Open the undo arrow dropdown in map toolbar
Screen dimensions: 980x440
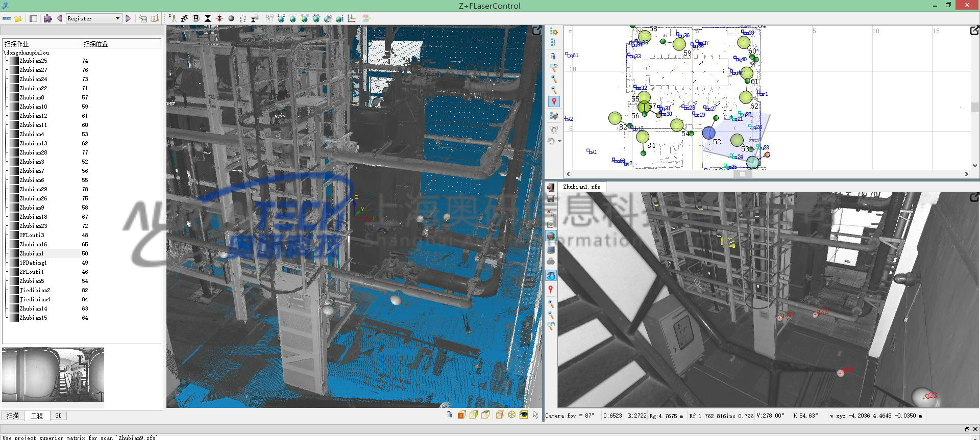pyautogui.click(x=560, y=141)
